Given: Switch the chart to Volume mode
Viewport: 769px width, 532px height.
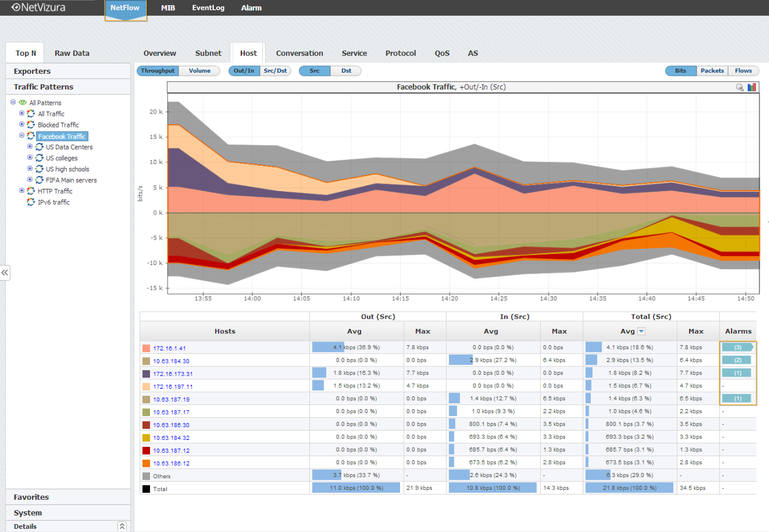Looking at the screenshot, I should pos(199,71).
